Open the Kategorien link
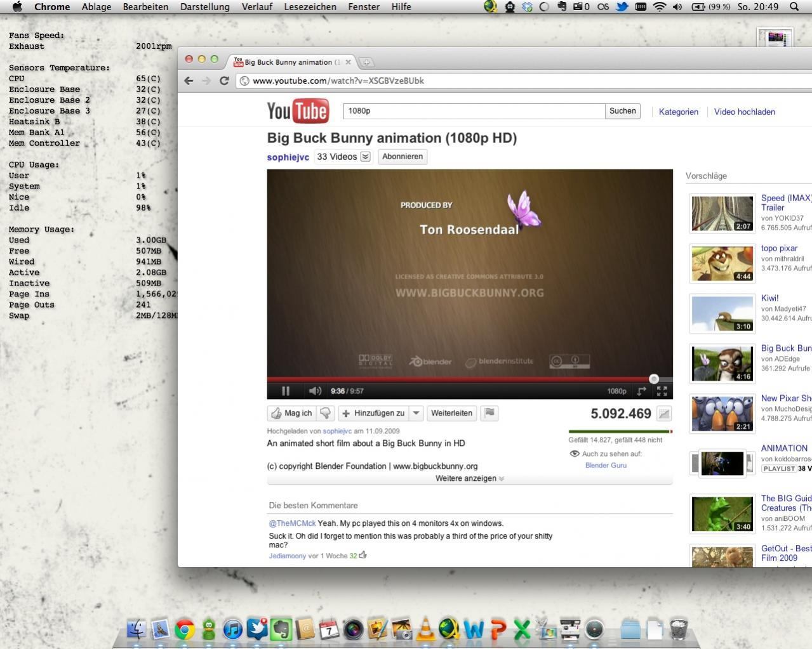Image resolution: width=812 pixels, height=649 pixels. [x=679, y=112]
